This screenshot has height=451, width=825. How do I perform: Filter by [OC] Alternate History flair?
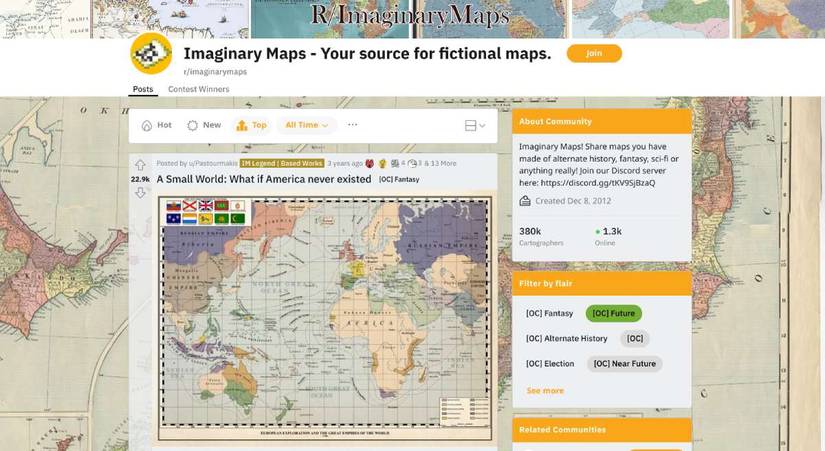click(567, 338)
